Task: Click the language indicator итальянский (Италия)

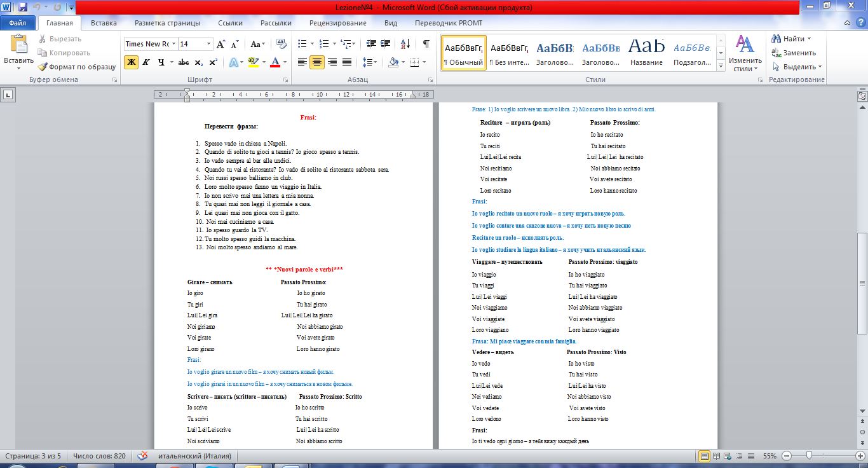Action: [x=194, y=456]
